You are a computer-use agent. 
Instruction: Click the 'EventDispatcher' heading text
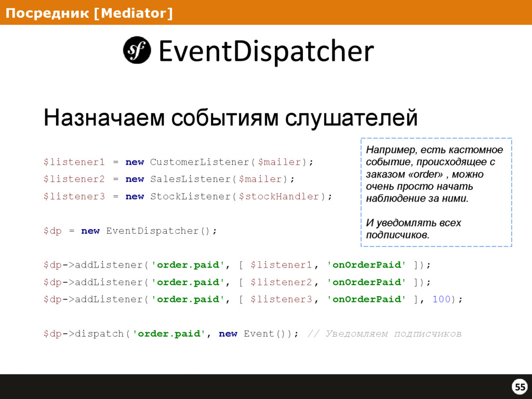coord(267,51)
